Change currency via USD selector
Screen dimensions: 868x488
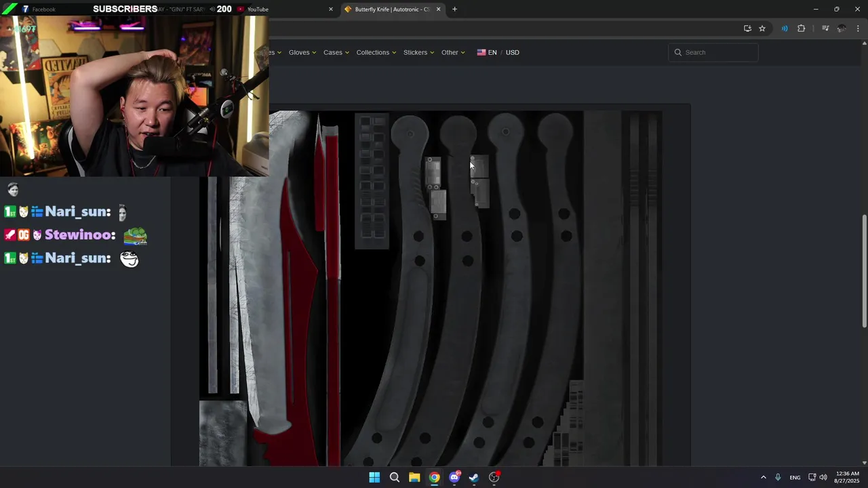tap(513, 52)
